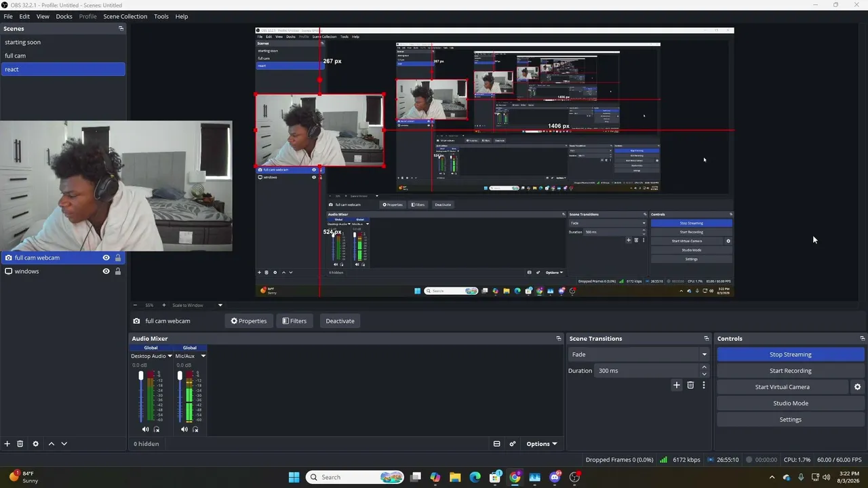The width and height of the screenshot is (868, 488).
Task: Remove the selected source with the trash icon
Action: click(x=20, y=444)
